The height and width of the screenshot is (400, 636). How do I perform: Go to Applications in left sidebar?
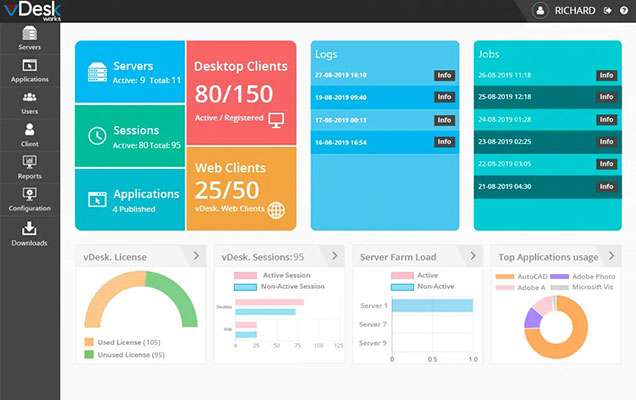[29, 69]
